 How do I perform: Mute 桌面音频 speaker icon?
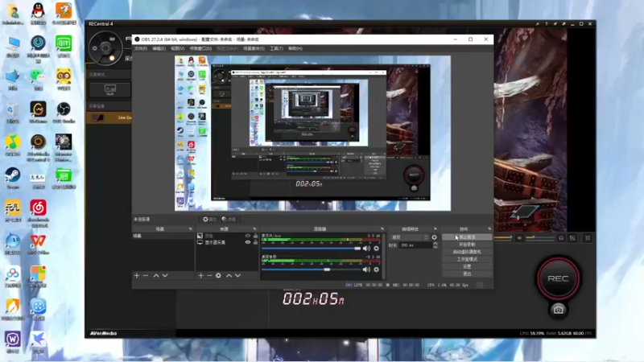[x=366, y=269]
